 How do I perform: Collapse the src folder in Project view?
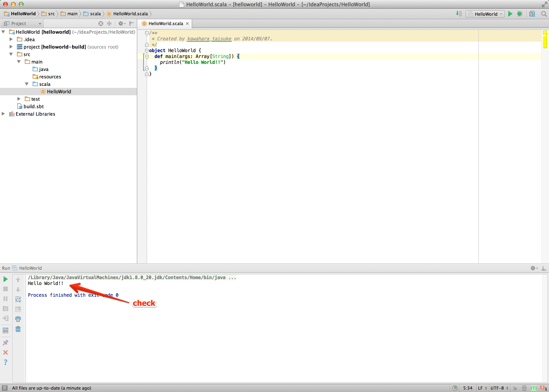click(11, 54)
